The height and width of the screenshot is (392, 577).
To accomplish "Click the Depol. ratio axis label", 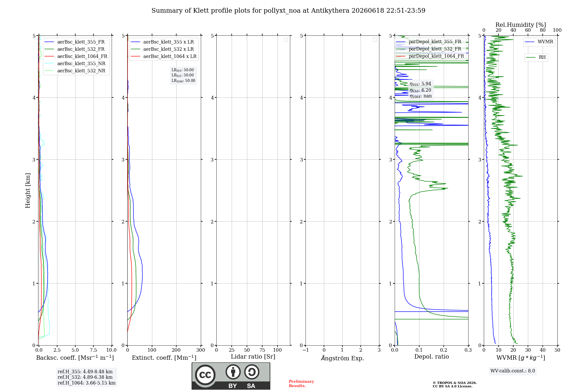I will (432, 357).
